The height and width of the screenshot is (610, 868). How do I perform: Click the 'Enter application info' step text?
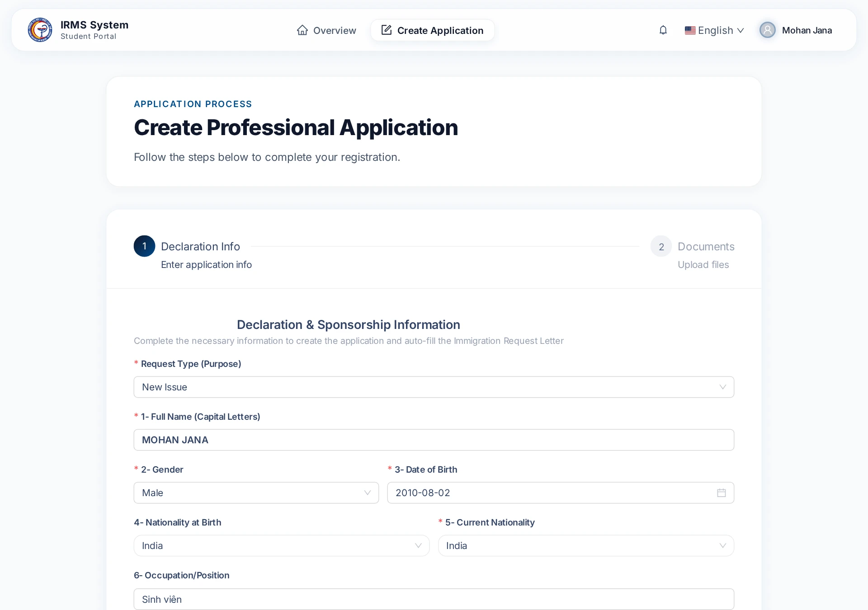point(206,265)
